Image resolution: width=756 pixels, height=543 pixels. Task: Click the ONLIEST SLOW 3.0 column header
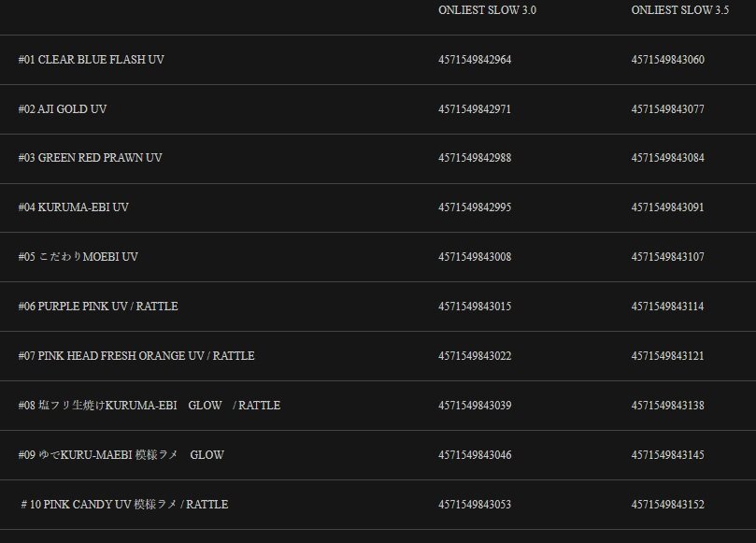tap(487, 10)
